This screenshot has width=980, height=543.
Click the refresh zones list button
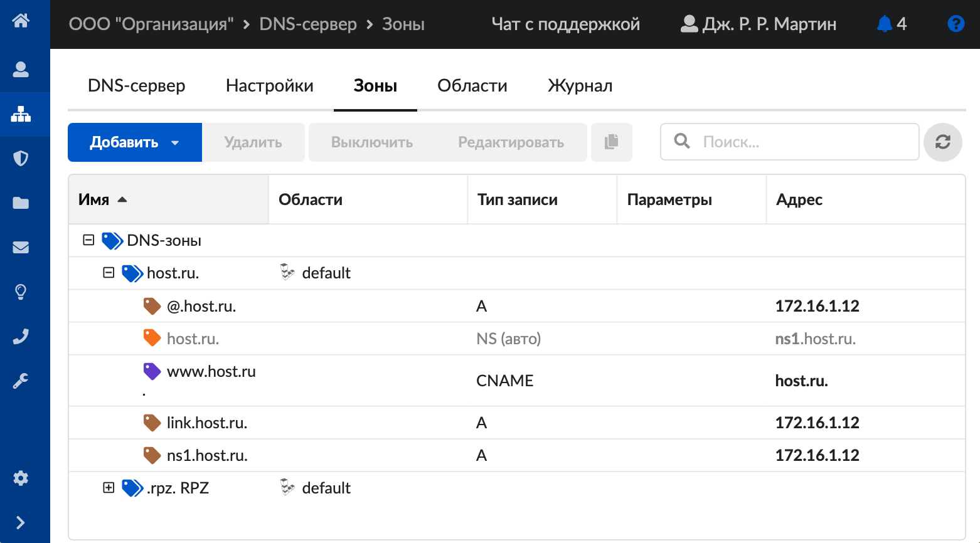[942, 142]
